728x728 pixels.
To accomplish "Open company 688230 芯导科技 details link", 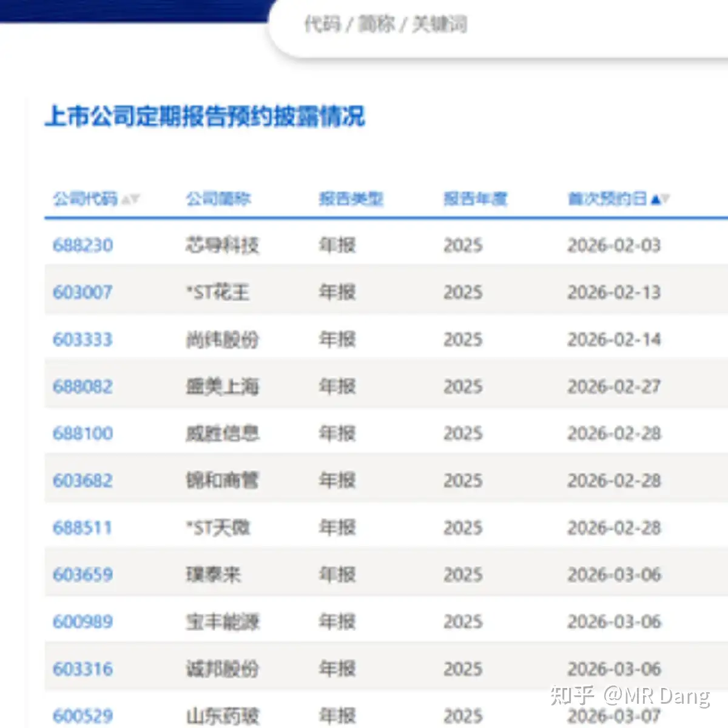I will pos(83,245).
